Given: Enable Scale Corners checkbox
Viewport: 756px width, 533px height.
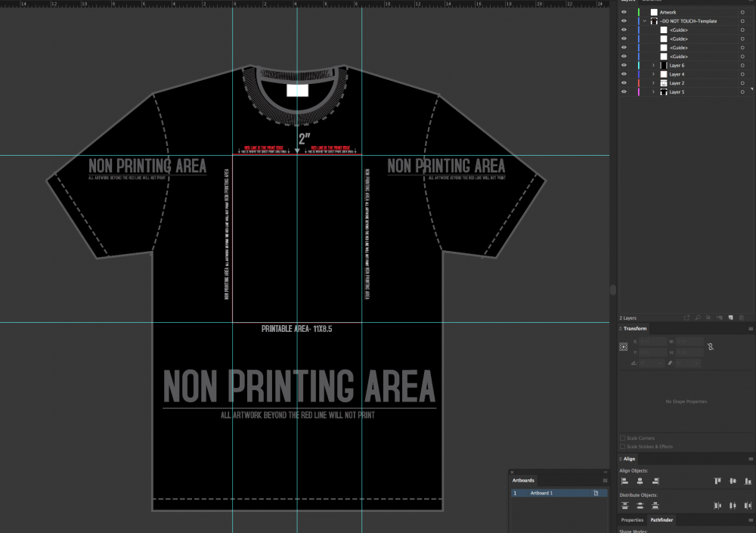Looking at the screenshot, I should click(x=622, y=438).
